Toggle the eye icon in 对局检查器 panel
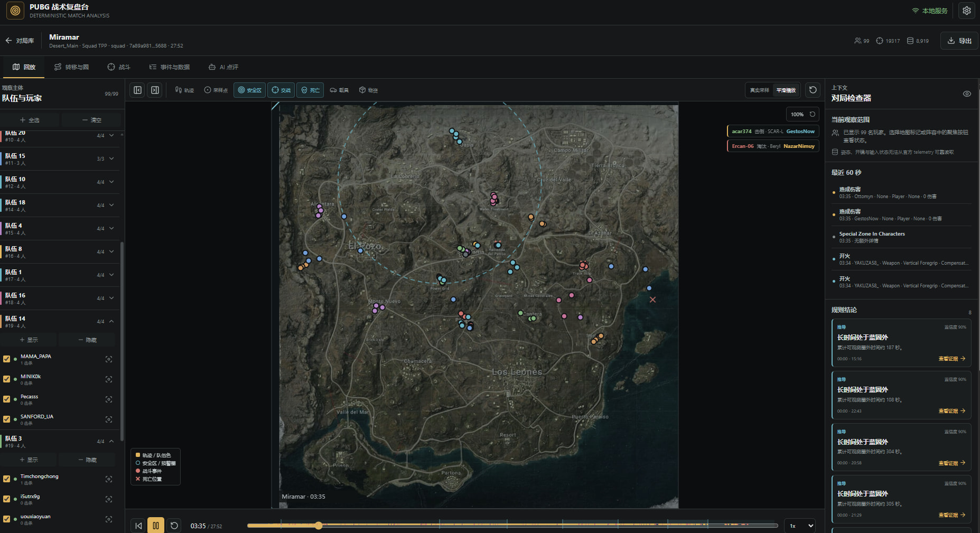The height and width of the screenshot is (533, 980). click(x=967, y=94)
